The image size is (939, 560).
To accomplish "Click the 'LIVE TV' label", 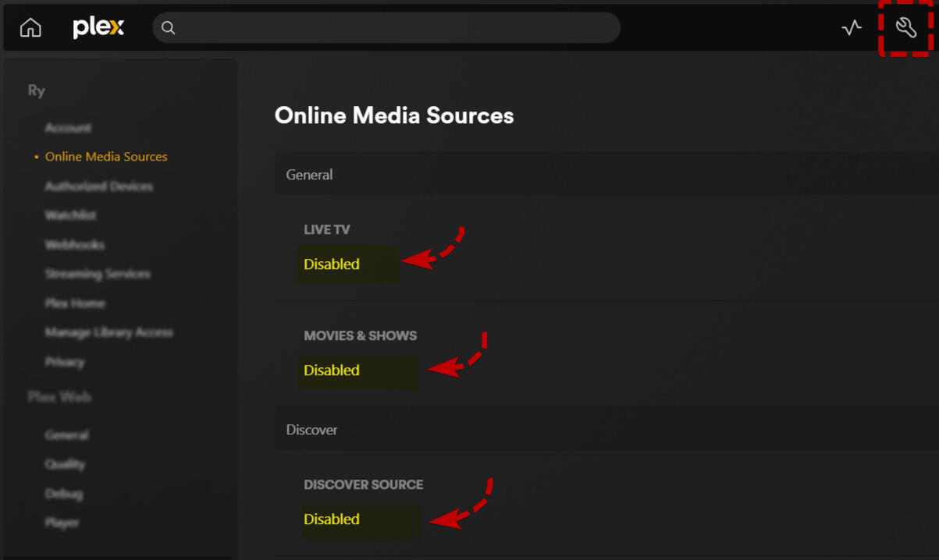I will [x=327, y=230].
